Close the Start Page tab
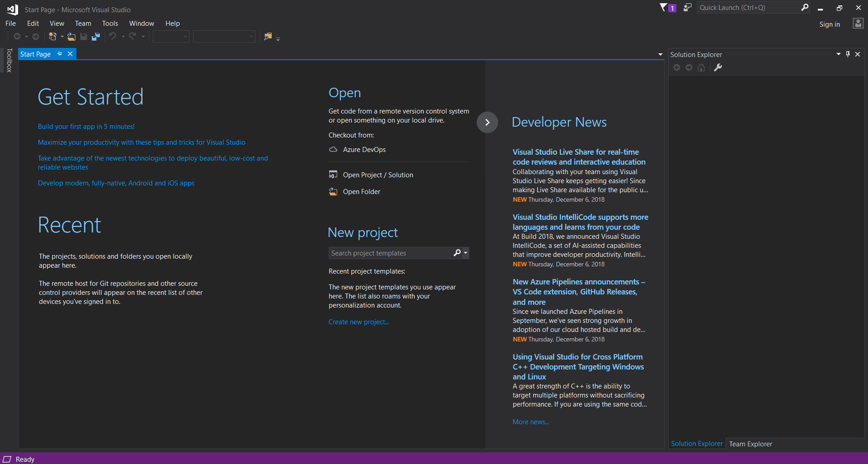Viewport: 868px width, 464px height. tap(70, 54)
